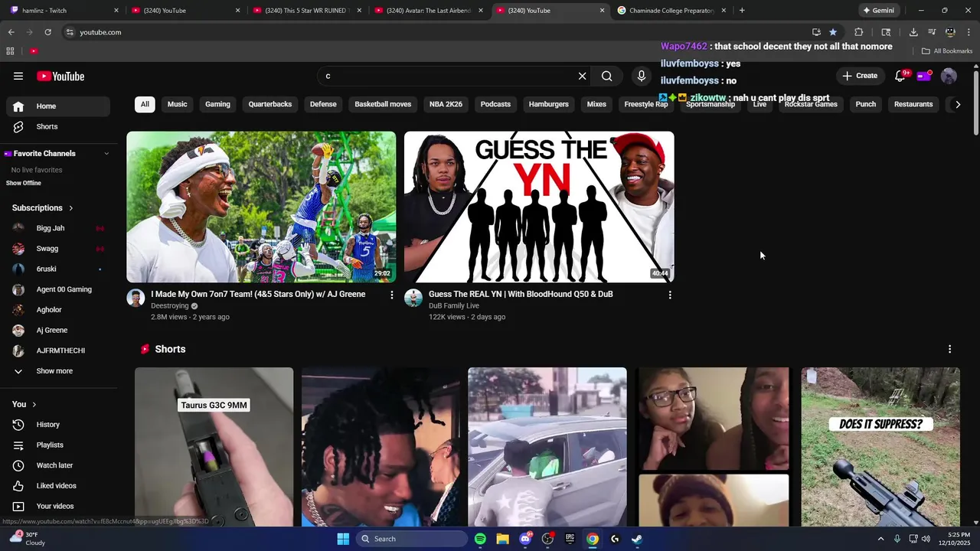Open Playlists in the sidebar
The image size is (980, 551).
58,445
